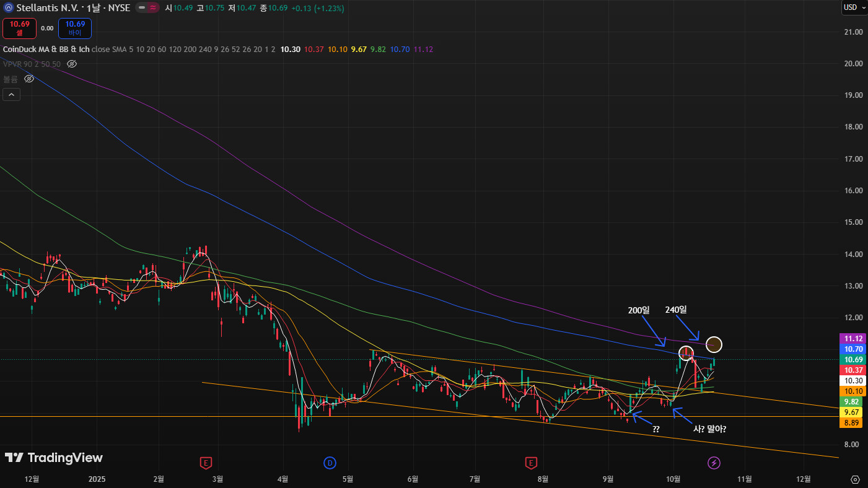The image size is (868, 488).
Task: Open the USD currency dropdown
Action: tap(853, 7)
